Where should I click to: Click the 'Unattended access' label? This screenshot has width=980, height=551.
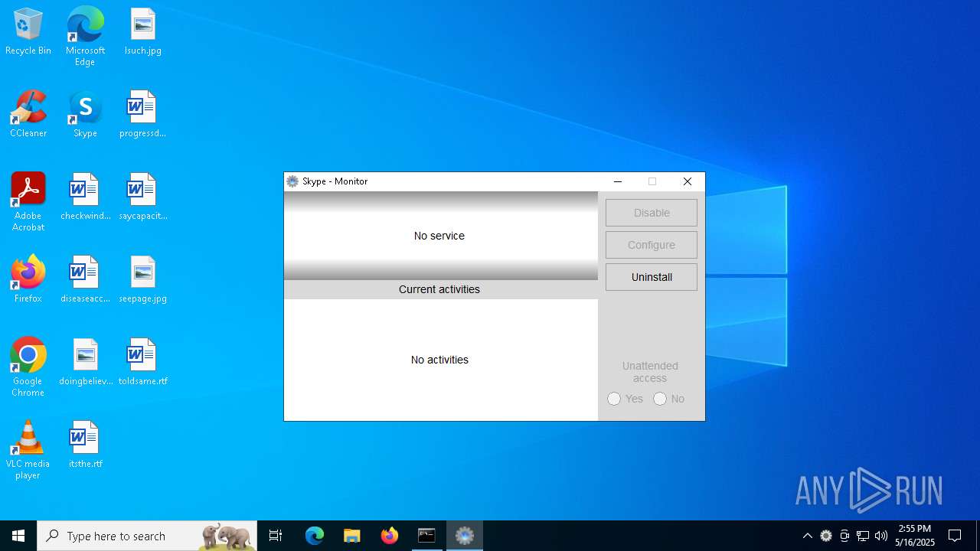[650, 372]
